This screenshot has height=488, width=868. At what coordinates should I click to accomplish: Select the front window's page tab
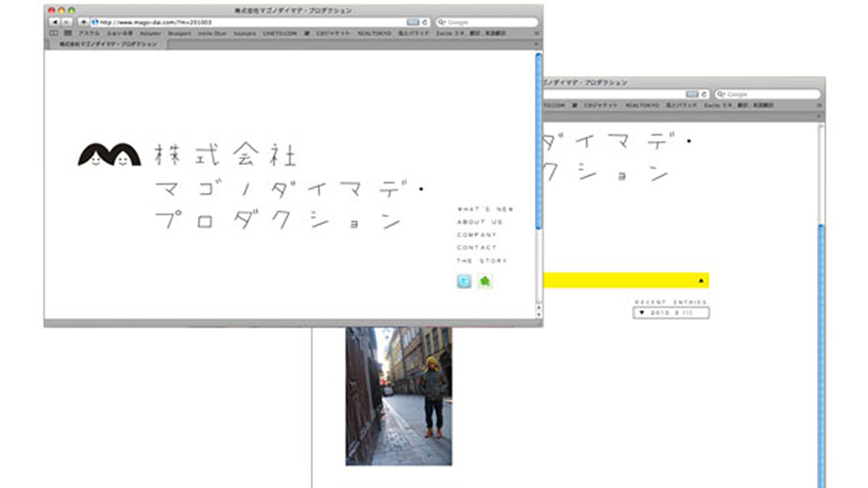click(x=108, y=43)
